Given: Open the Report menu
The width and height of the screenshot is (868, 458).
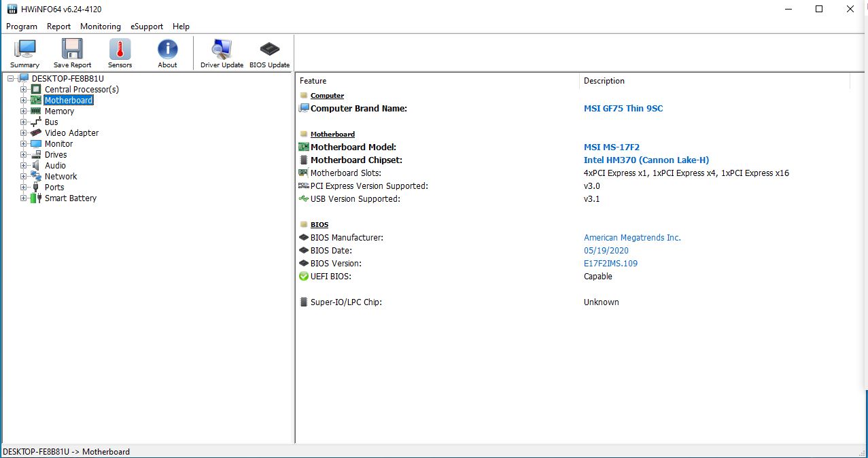Looking at the screenshot, I should coord(58,27).
